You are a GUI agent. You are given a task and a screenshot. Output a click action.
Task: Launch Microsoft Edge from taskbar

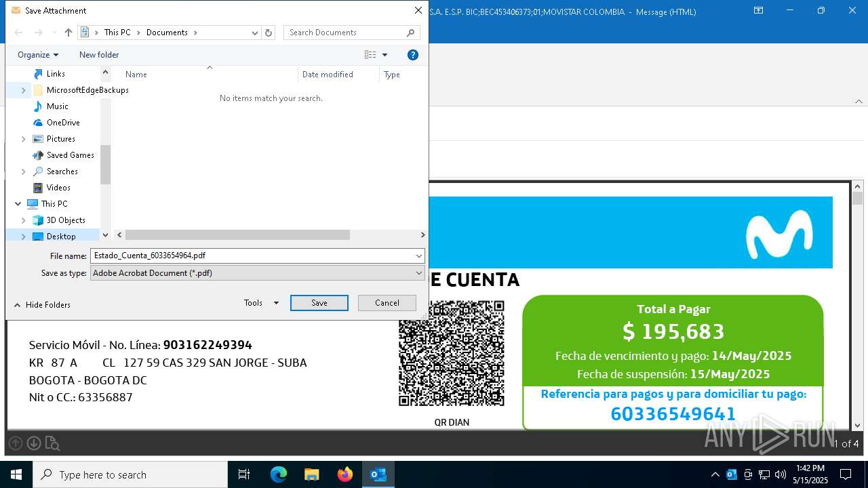point(279,474)
